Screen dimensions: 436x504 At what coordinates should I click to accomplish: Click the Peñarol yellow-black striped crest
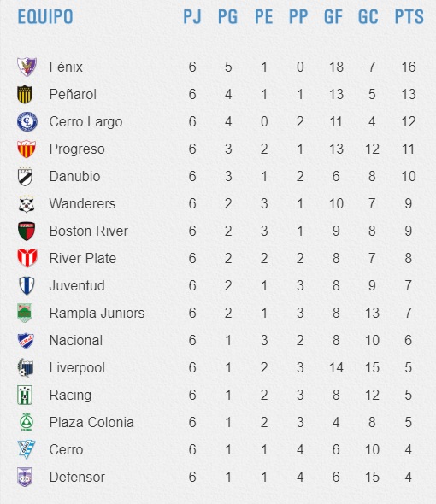25,94
